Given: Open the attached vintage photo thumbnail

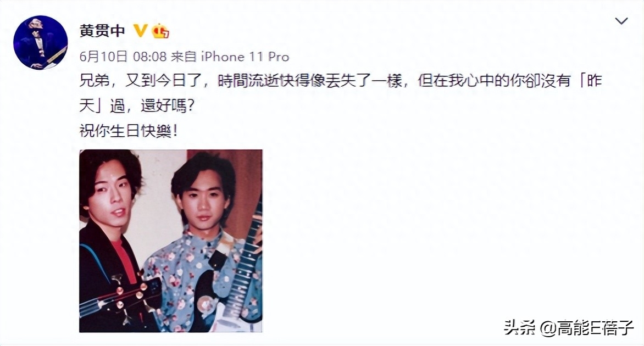Looking at the screenshot, I should [171, 241].
